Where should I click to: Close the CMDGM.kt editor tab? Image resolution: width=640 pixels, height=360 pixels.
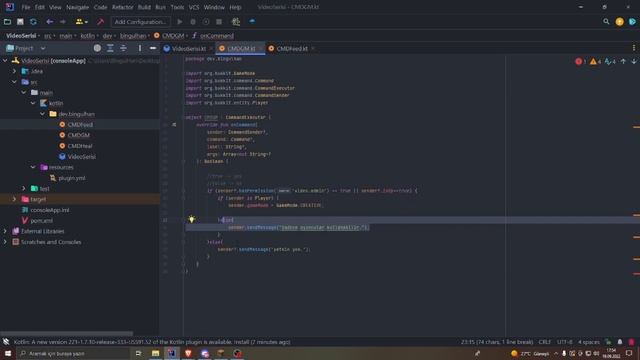(x=260, y=49)
